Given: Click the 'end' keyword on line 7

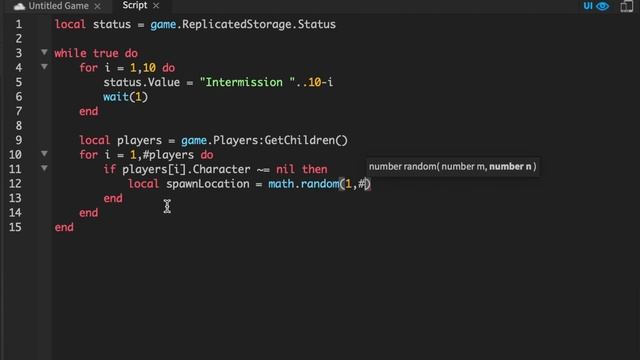Looking at the screenshot, I should 89,111.
